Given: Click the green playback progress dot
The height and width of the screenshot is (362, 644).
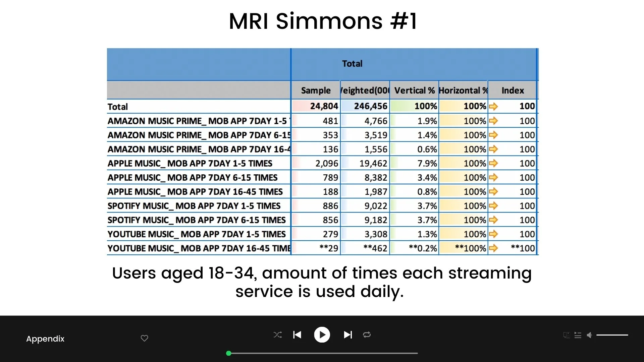Looking at the screenshot, I should 229,353.
